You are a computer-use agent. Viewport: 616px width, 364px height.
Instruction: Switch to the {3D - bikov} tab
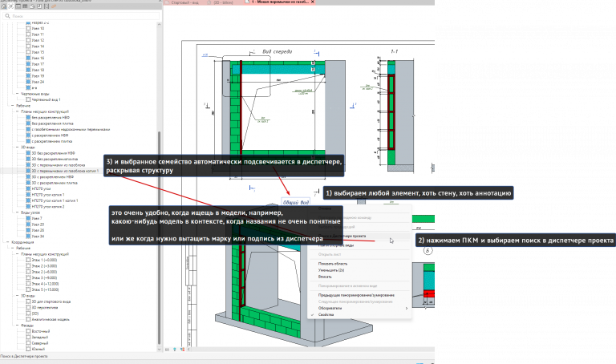(x=223, y=2)
